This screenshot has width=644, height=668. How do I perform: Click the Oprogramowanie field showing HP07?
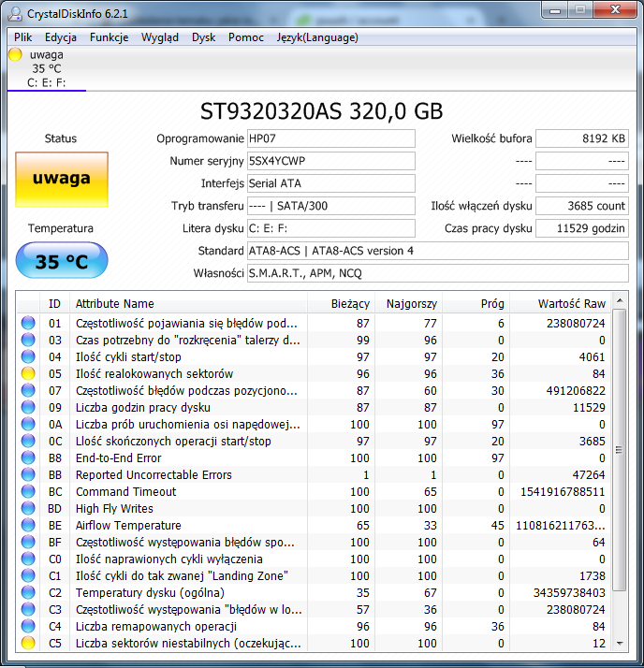(331, 138)
